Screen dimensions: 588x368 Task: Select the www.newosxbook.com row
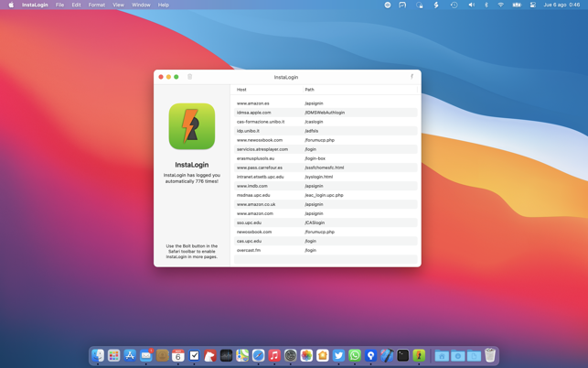[x=326, y=140]
